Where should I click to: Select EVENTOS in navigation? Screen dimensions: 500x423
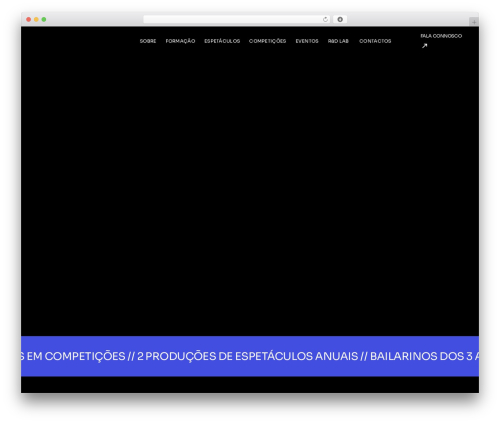point(307,41)
